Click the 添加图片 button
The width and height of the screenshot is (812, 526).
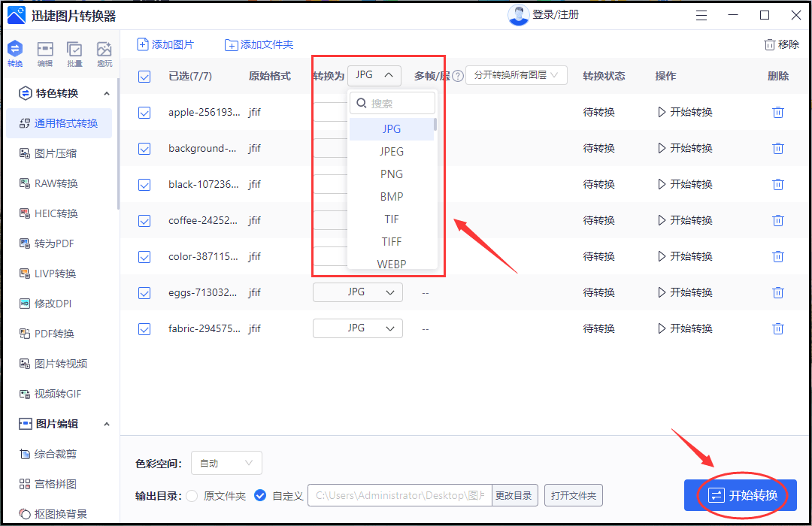point(165,44)
